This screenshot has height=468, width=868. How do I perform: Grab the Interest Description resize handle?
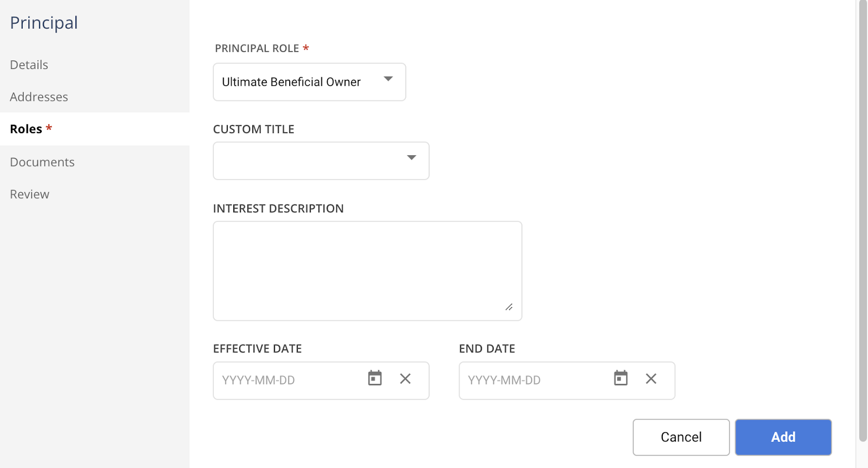[509, 307]
